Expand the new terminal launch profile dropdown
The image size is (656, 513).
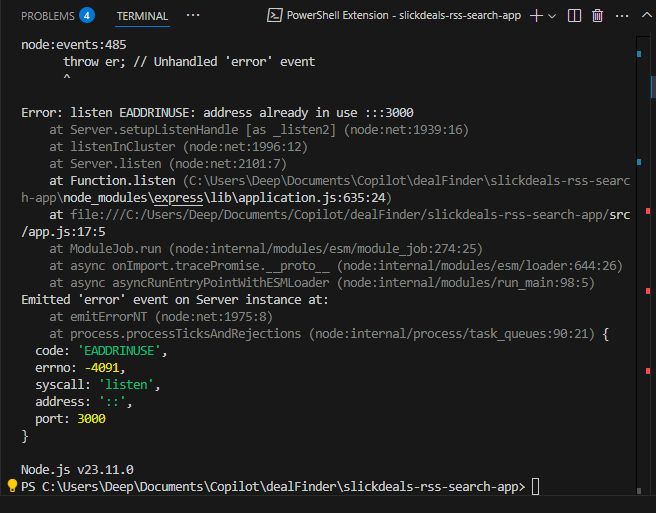tap(553, 16)
